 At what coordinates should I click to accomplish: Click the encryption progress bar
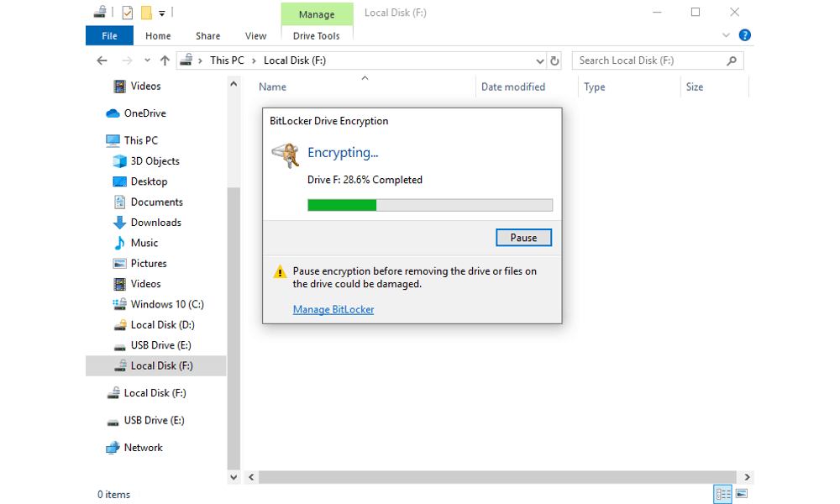click(430, 205)
